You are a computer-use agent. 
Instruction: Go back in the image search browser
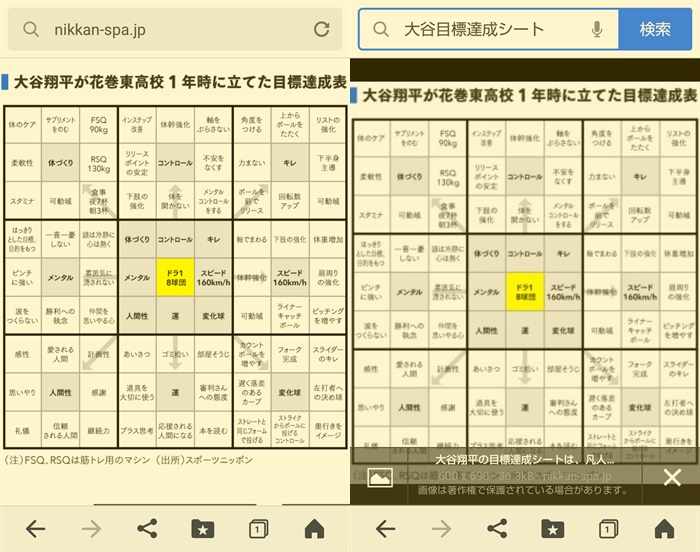tap(385, 527)
